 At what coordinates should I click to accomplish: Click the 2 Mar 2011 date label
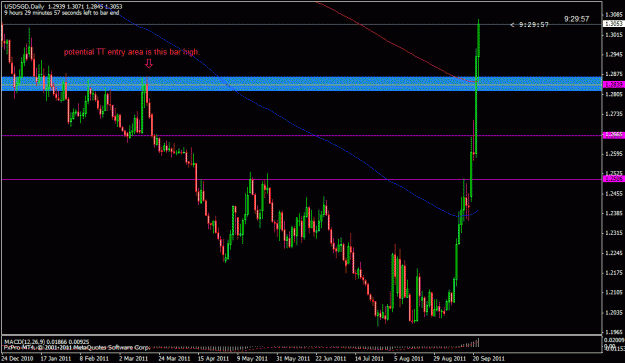[x=133, y=358]
